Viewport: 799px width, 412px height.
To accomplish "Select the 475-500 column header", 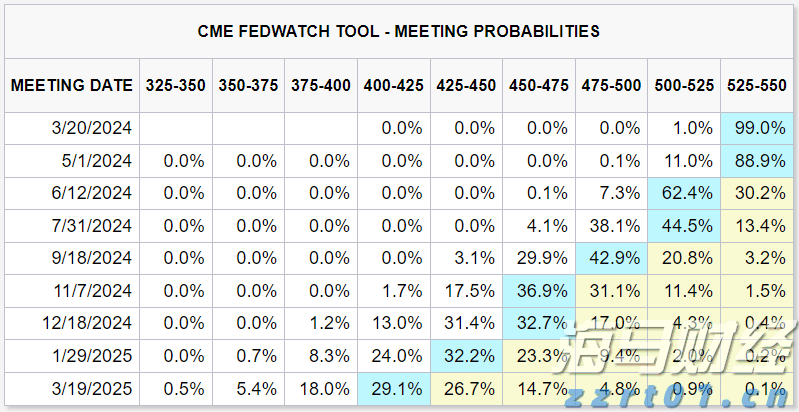I will point(611,86).
